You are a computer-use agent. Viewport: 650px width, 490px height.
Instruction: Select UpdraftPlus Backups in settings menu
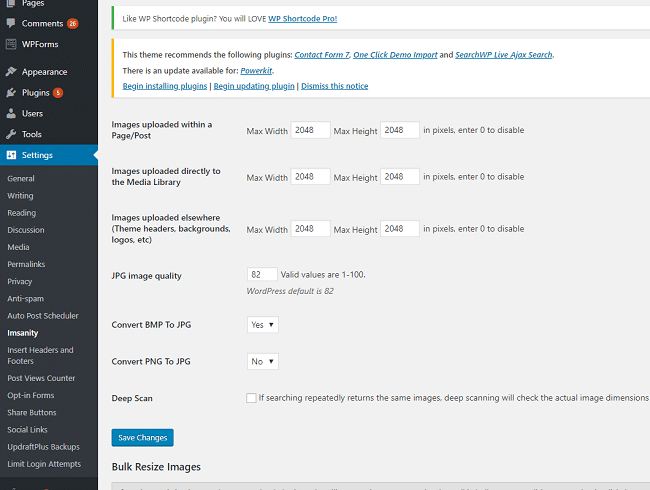click(x=43, y=446)
